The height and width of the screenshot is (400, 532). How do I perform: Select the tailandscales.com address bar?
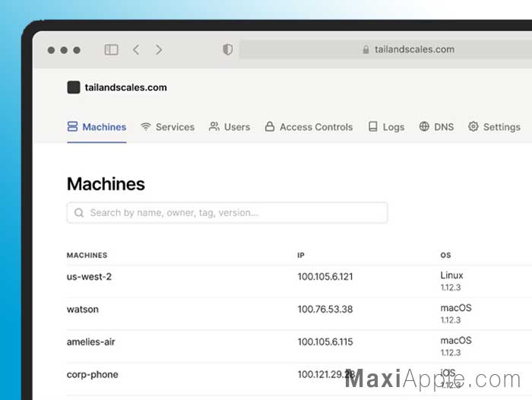[386, 49]
